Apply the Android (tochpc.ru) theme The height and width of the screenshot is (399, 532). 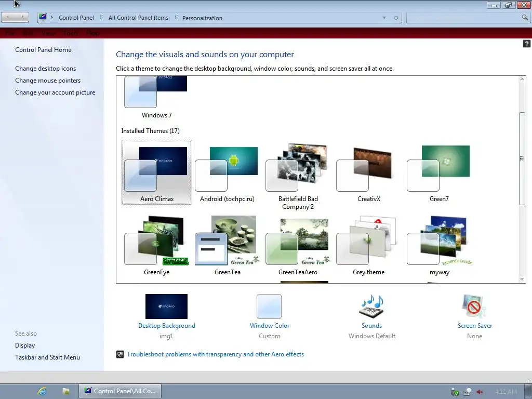(227, 172)
